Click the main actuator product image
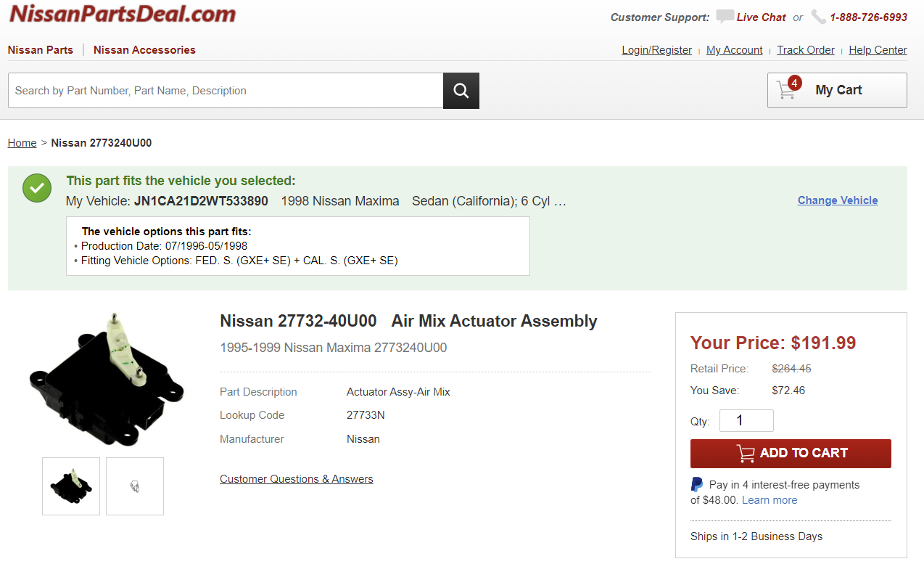 click(x=107, y=380)
